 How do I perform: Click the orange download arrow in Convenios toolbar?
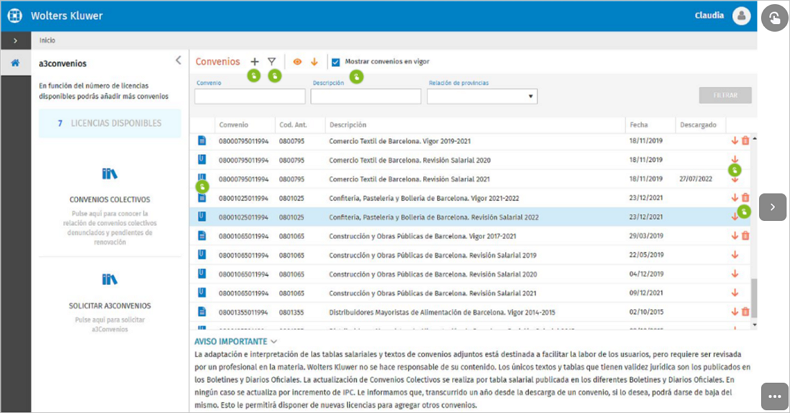[314, 61]
